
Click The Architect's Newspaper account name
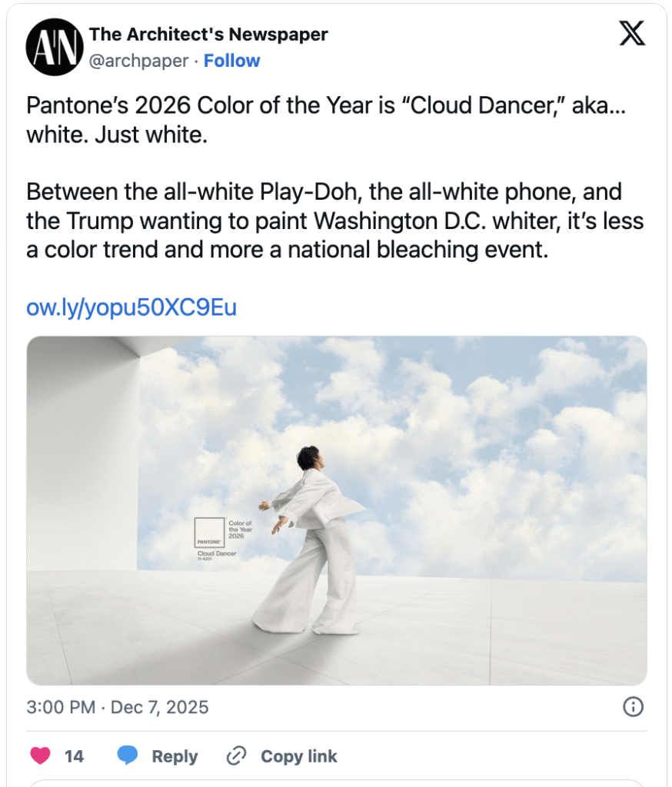click(x=208, y=35)
